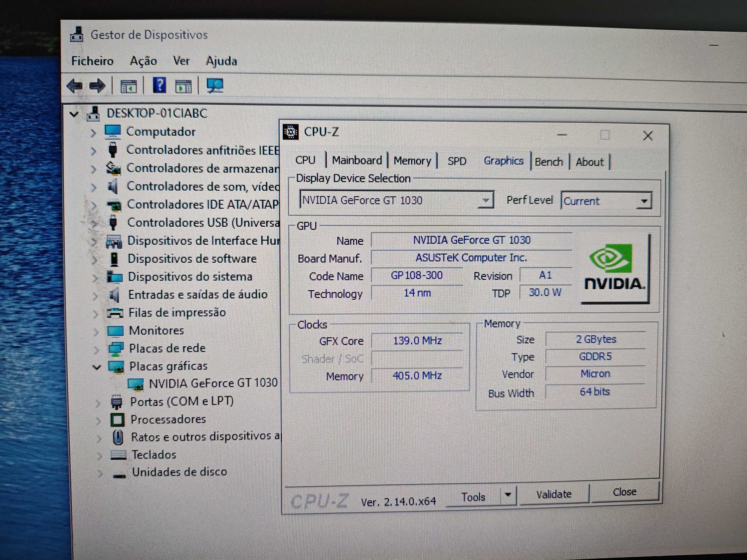This screenshot has height=560, width=747.
Task: Click the Unidades de disco drive icon
Action: 119,476
